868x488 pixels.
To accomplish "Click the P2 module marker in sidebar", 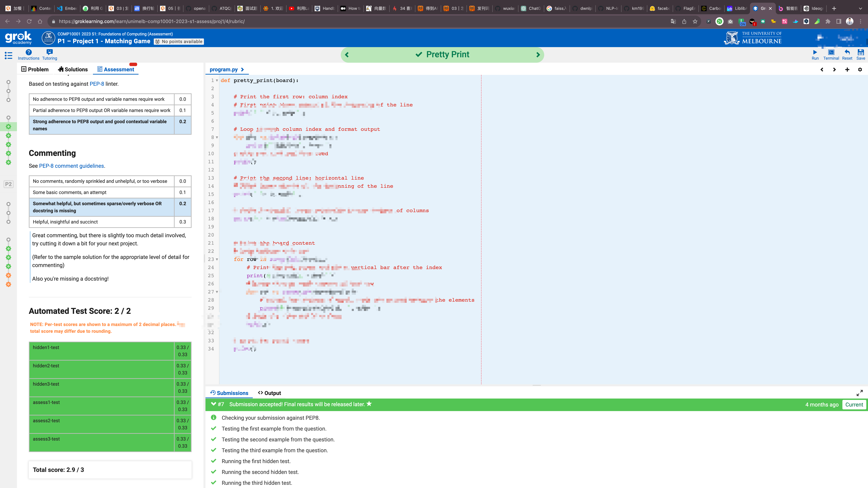I will [8, 184].
